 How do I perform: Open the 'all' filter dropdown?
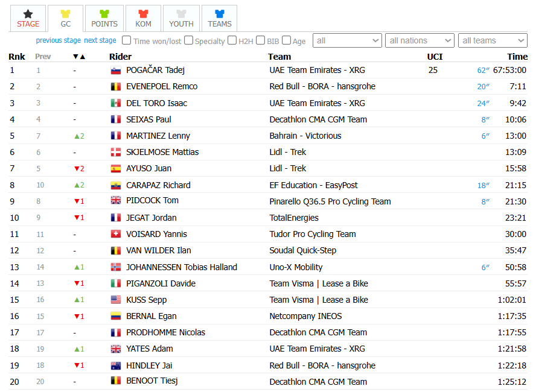click(x=347, y=40)
